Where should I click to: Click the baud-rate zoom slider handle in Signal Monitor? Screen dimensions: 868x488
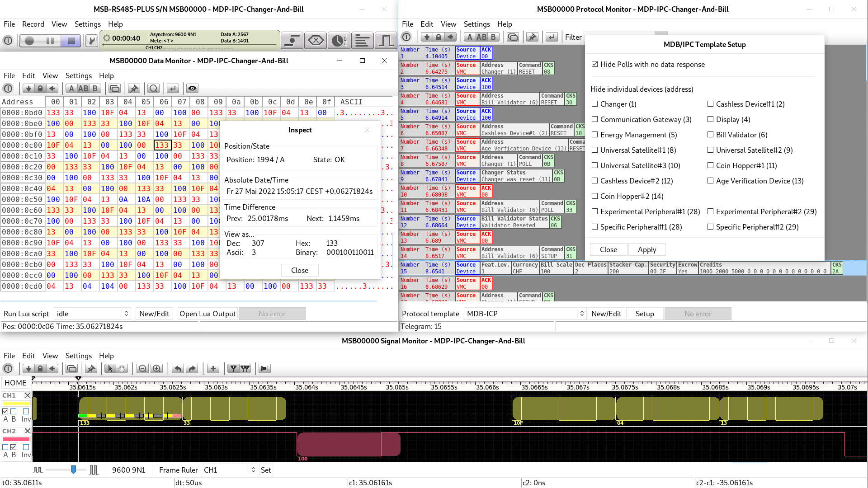pos(73,470)
